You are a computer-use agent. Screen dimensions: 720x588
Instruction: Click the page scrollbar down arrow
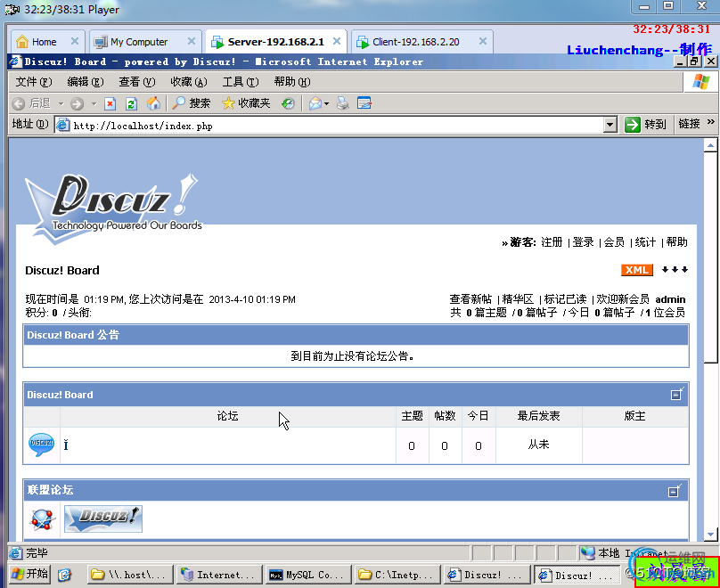[x=710, y=534]
